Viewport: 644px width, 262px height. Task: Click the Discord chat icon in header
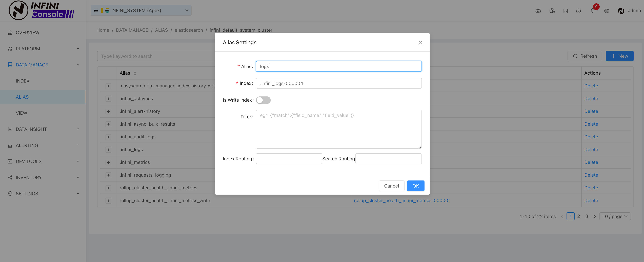click(x=538, y=11)
